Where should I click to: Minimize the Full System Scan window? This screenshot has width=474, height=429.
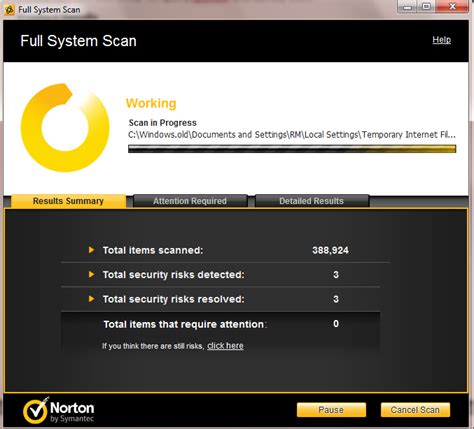407,7
